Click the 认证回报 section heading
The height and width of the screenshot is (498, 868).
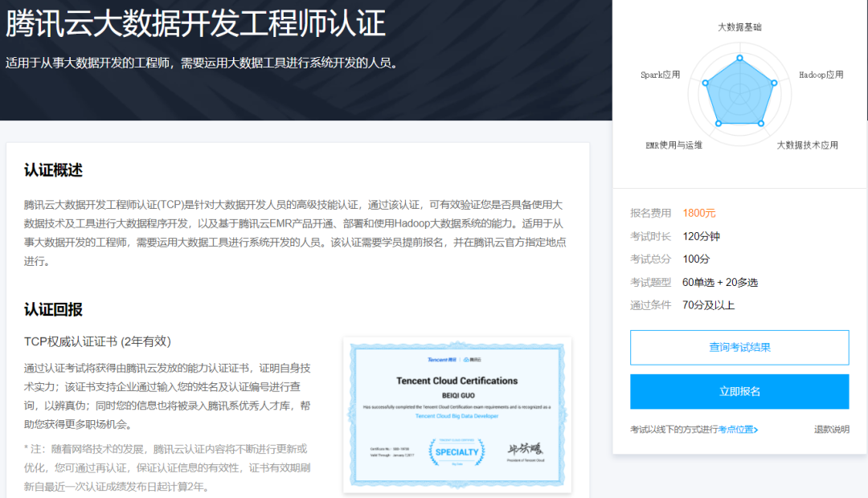click(x=53, y=310)
